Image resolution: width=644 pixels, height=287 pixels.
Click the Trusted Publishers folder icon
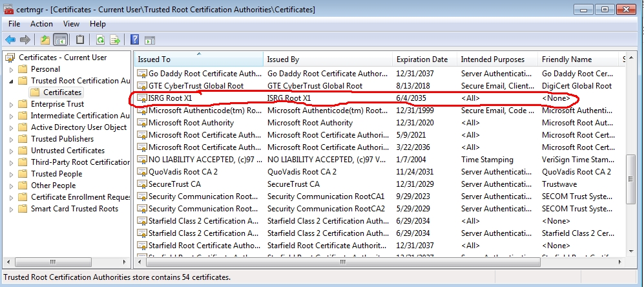click(23, 139)
